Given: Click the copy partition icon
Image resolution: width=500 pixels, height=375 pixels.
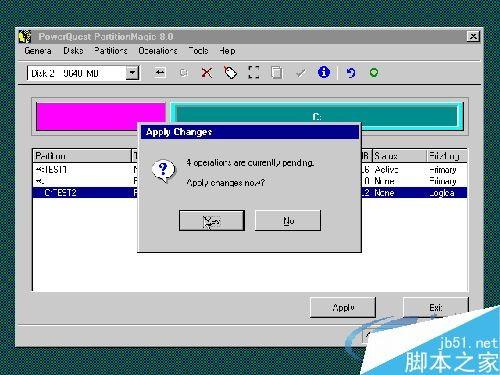Looking at the screenshot, I should tap(277, 72).
